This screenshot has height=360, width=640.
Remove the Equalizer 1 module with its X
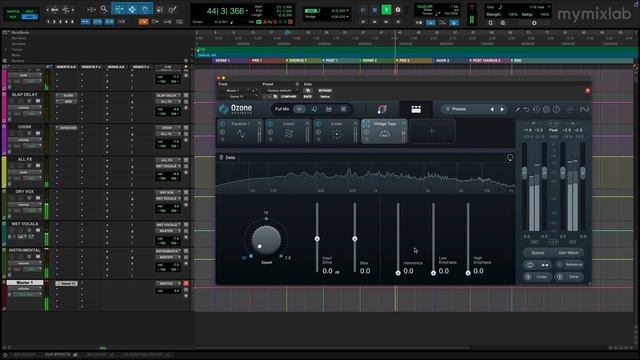click(x=259, y=123)
